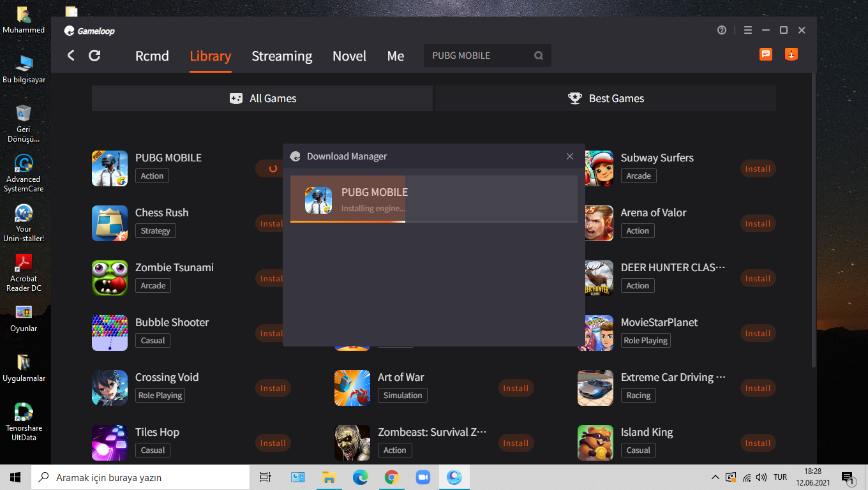The image size is (868, 490).
Task: Show the All Games list
Action: tap(262, 98)
